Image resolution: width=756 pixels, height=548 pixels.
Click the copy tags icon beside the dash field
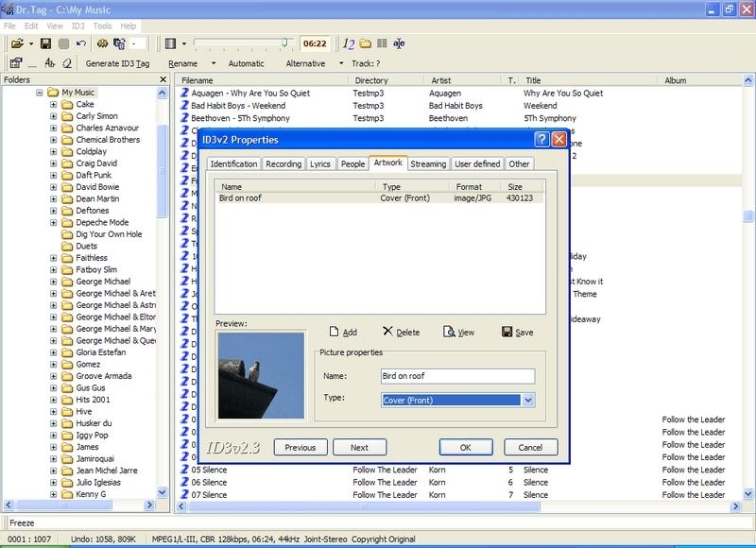tap(119, 43)
